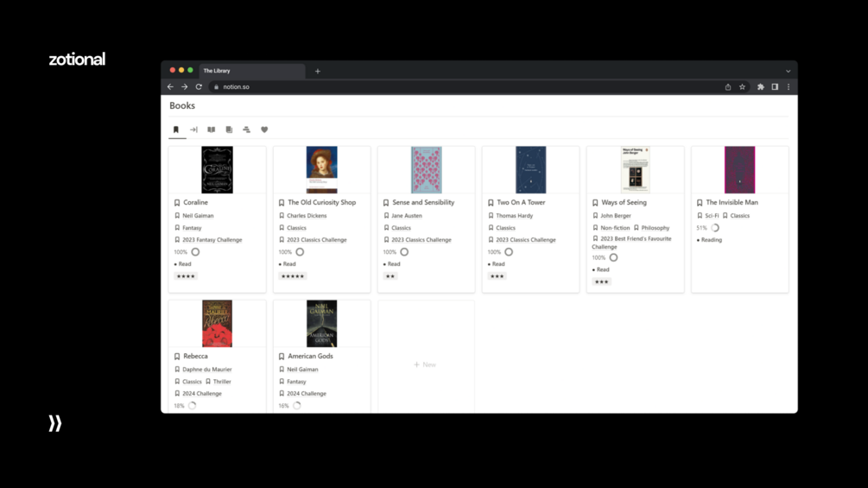Open a new browser tab

[x=318, y=71]
